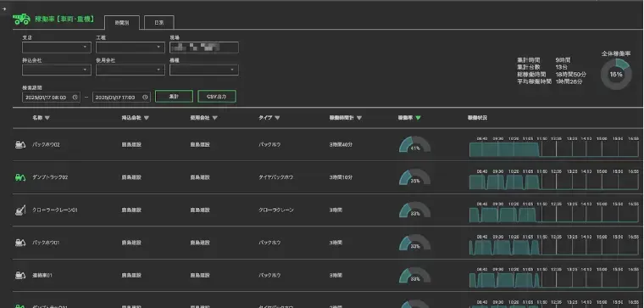Screen dimensions: 644x308
Task: Sort by the タイプ column arrow
Action: (277, 118)
